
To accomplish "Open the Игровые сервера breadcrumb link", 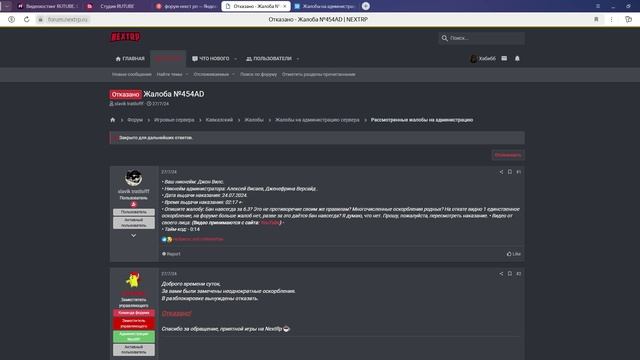I will click(x=174, y=120).
